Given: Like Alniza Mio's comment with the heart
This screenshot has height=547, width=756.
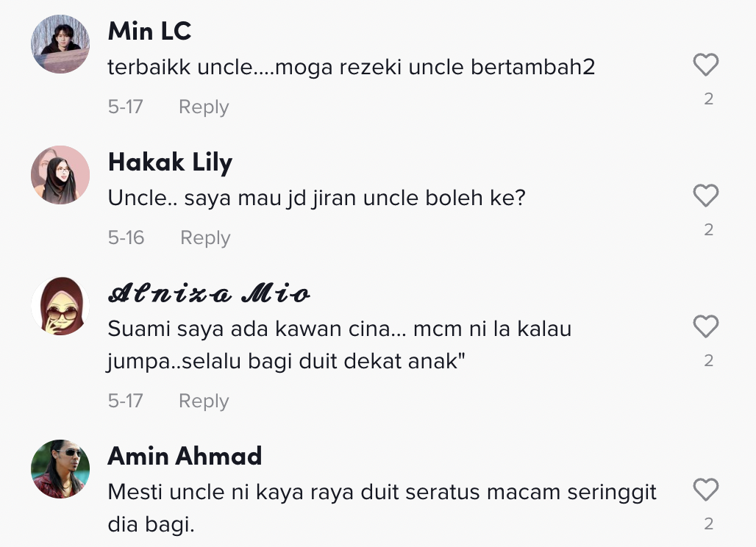Looking at the screenshot, I should pos(705,326).
